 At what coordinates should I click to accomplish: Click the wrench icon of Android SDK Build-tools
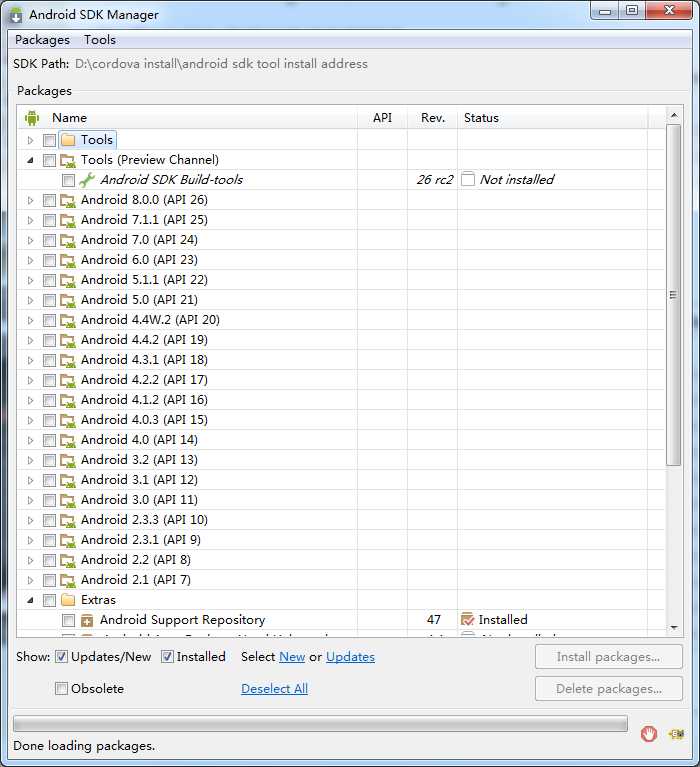(x=87, y=180)
